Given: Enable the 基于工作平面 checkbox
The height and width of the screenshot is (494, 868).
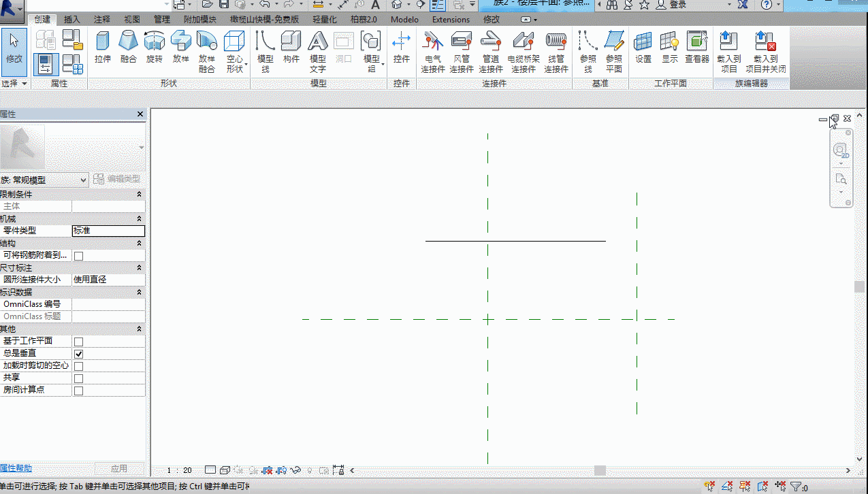Looking at the screenshot, I should click(78, 342).
